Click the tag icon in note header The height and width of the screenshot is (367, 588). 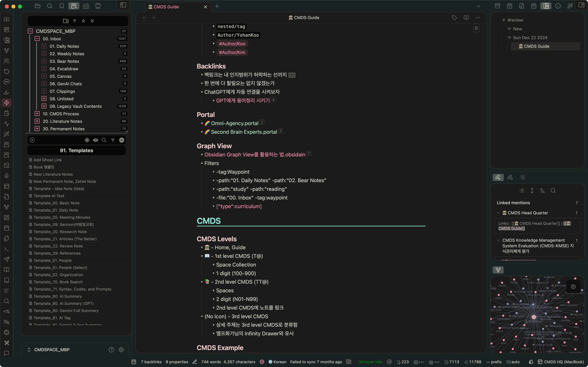[x=454, y=17]
